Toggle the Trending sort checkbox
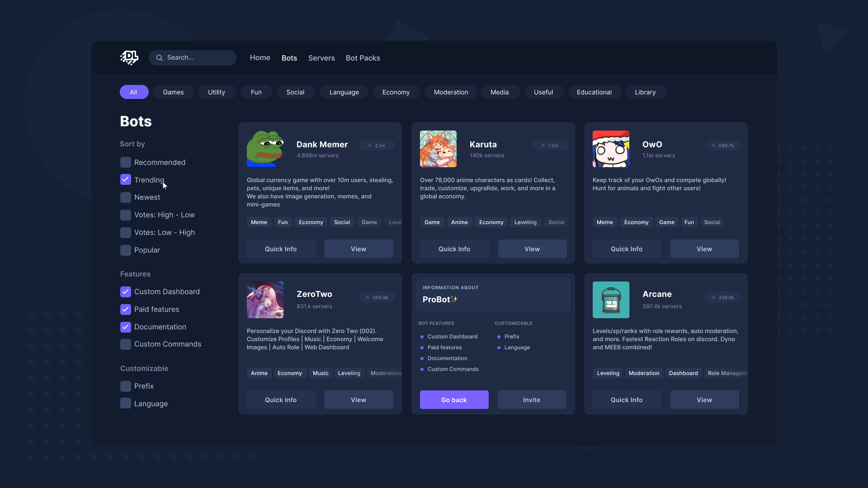Viewport: 868px width, 488px height. (125, 179)
